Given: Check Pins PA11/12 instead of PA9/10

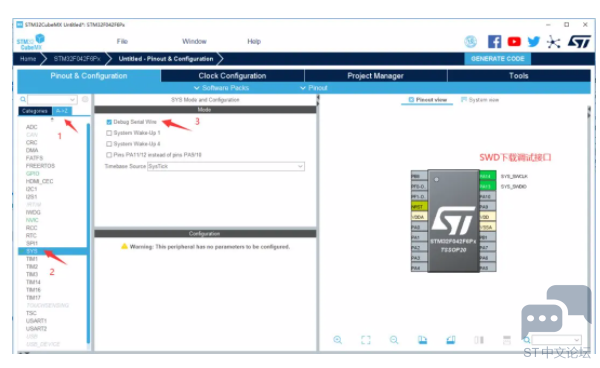Looking at the screenshot, I should click(x=109, y=155).
